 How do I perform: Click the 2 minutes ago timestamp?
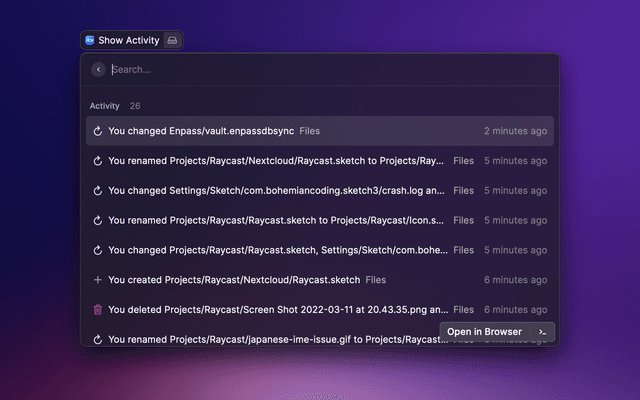point(515,131)
